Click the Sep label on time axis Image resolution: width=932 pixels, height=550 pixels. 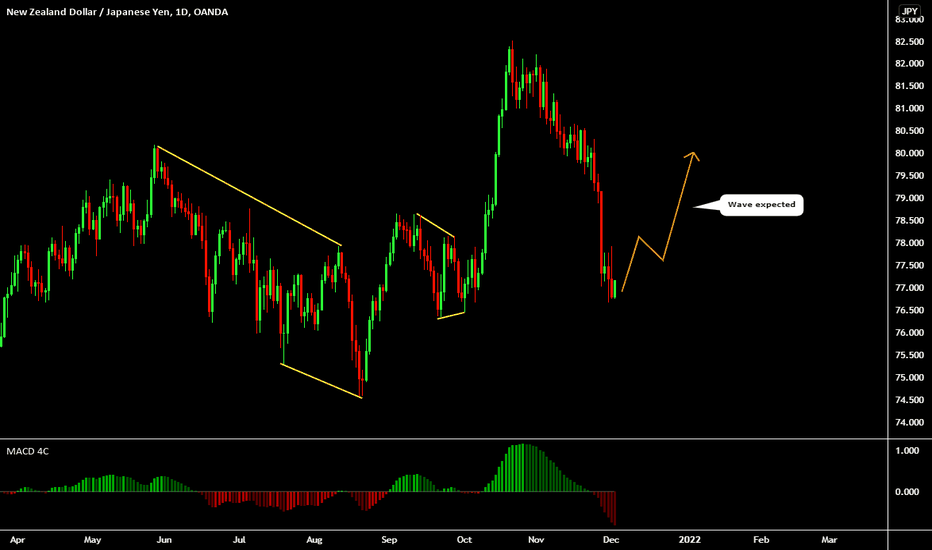click(x=389, y=540)
